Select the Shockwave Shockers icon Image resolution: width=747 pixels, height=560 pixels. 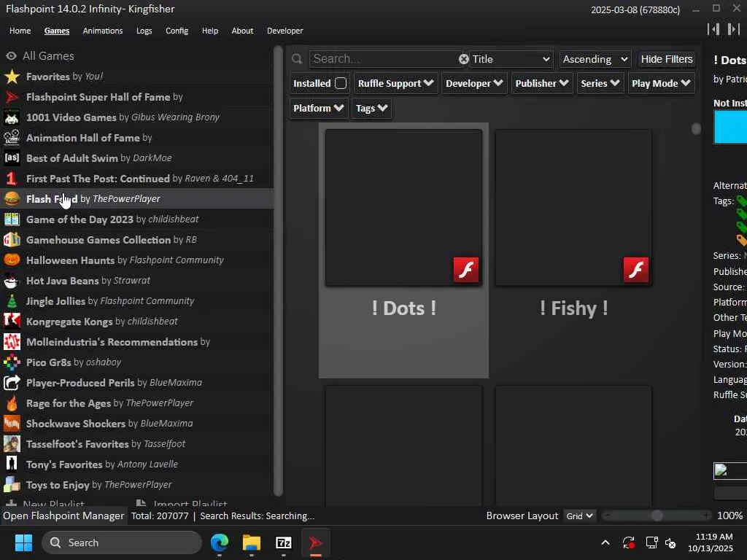click(x=12, y=424)
